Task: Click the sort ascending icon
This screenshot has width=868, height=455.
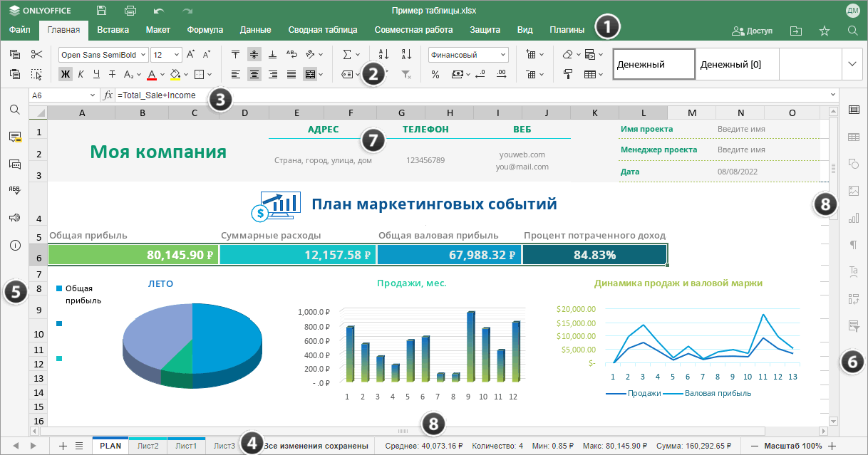Action: point(383,54)
